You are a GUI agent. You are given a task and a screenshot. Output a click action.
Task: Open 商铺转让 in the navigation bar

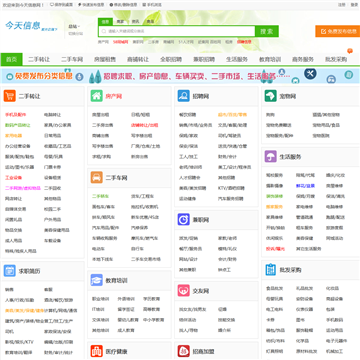coord(138,59)
